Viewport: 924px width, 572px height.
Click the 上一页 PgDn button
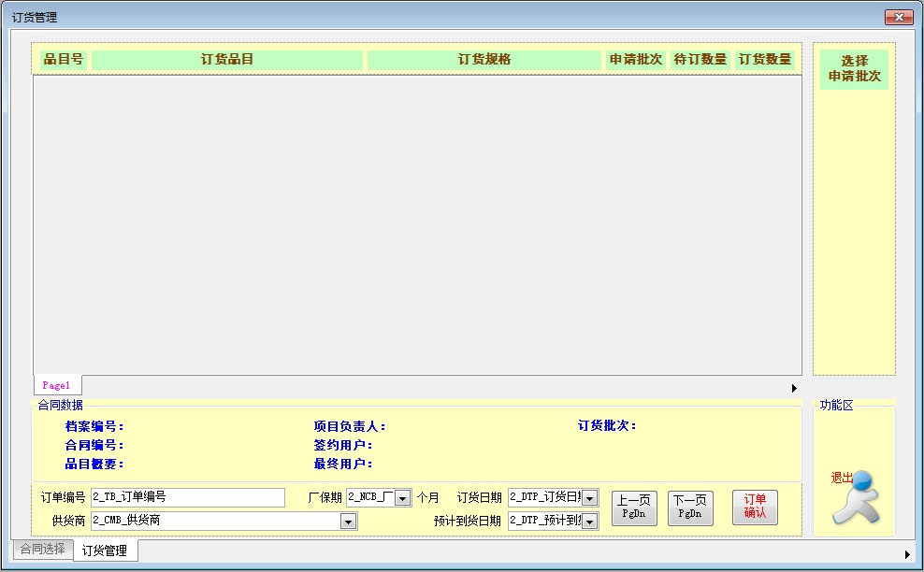tap(634, 508)
